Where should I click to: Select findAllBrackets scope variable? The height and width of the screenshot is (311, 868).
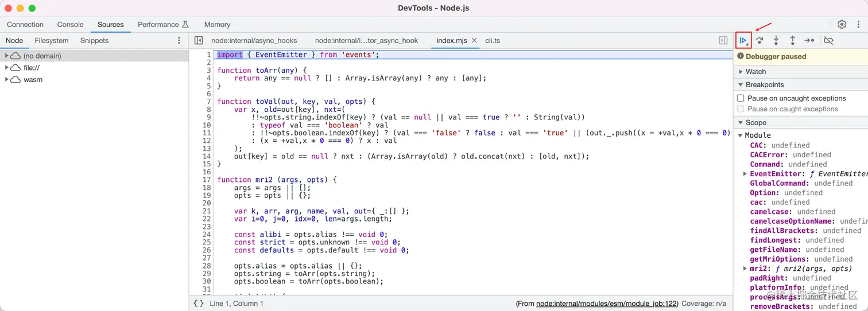click(x=805, y=231)
